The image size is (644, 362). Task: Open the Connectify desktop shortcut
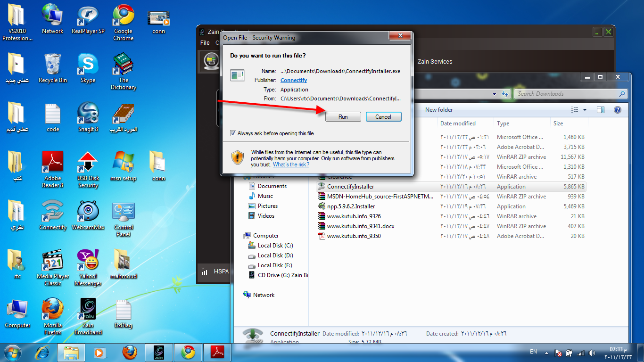[x=53, y=215]
